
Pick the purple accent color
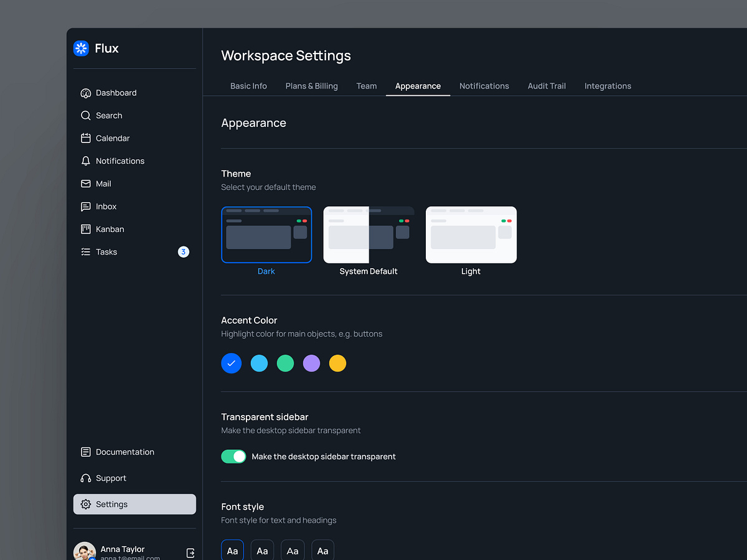pos(311,363)
